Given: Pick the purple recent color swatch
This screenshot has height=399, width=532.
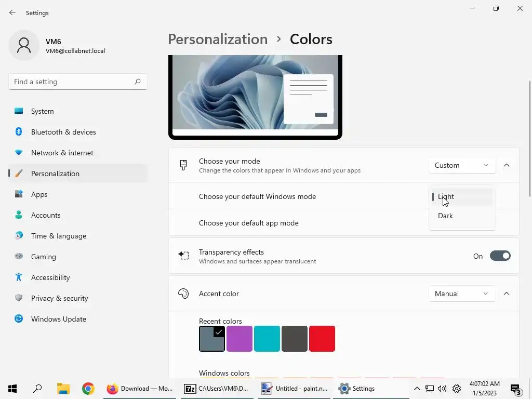Looking at the screenshot, I should (x=239, y=339).
